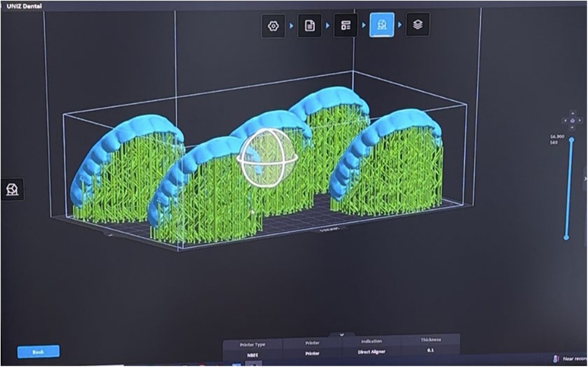Image resolution: width=588 pixels, height=367 pixels.
Task: Open the Printer Type dropdown showing NBEE
Action: point(253,353)
